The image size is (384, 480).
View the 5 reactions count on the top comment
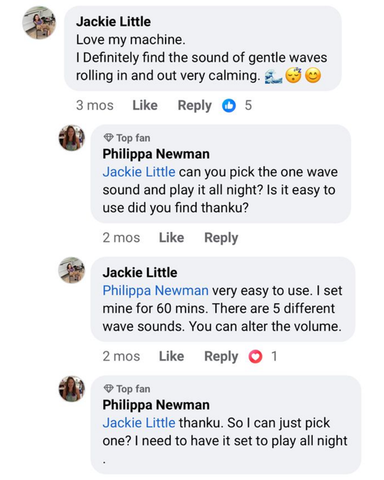point(248,105)
